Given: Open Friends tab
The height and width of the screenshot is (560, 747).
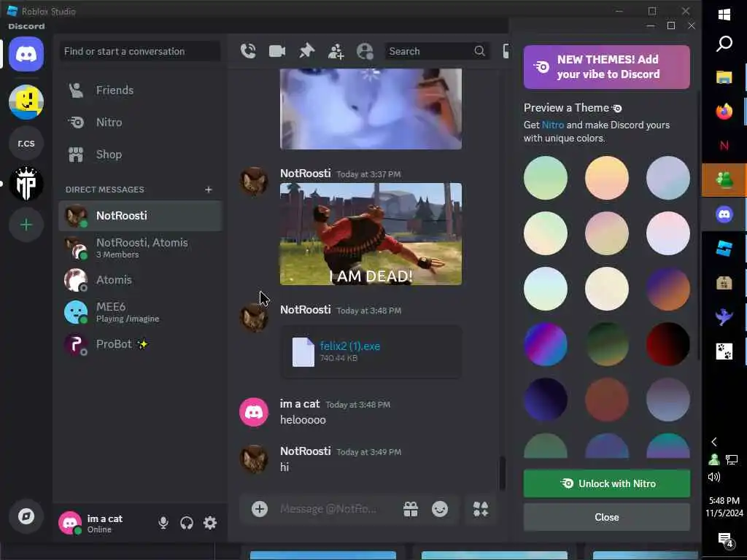Looking at the screenshot, I should click(140, 90).
